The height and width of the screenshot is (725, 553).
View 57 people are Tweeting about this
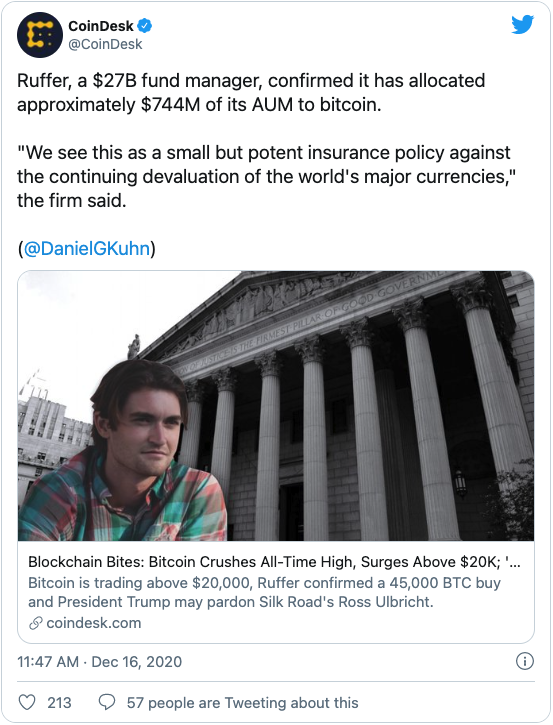(243, 703)
